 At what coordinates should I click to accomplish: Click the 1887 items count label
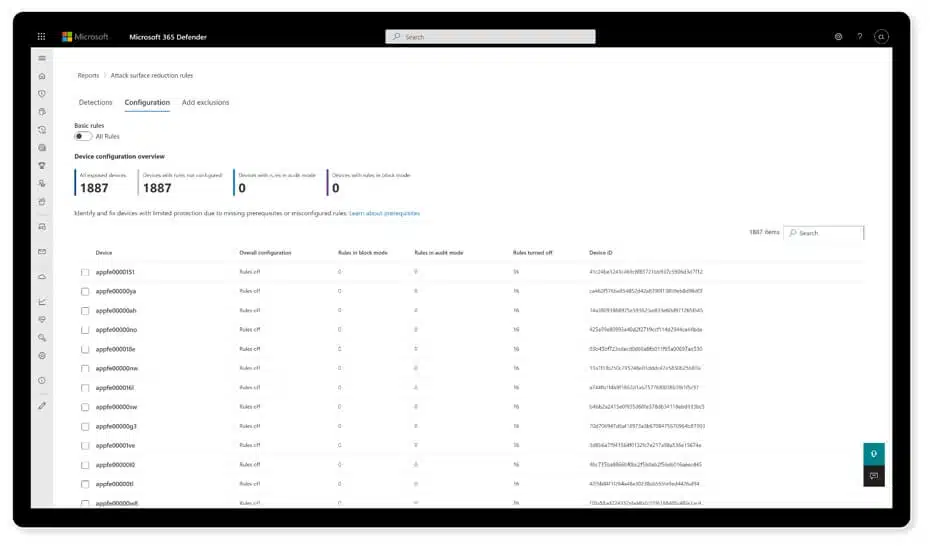click(764, 232)
